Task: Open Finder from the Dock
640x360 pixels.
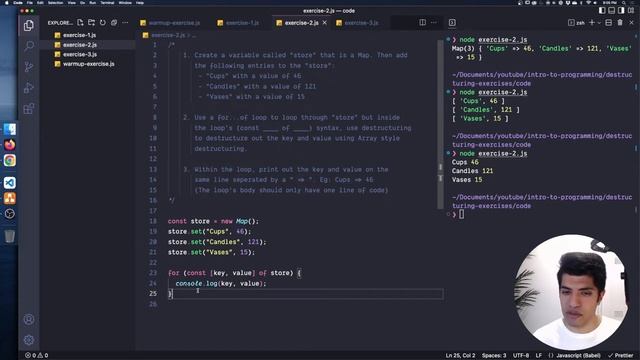Action: pos(9,129)
